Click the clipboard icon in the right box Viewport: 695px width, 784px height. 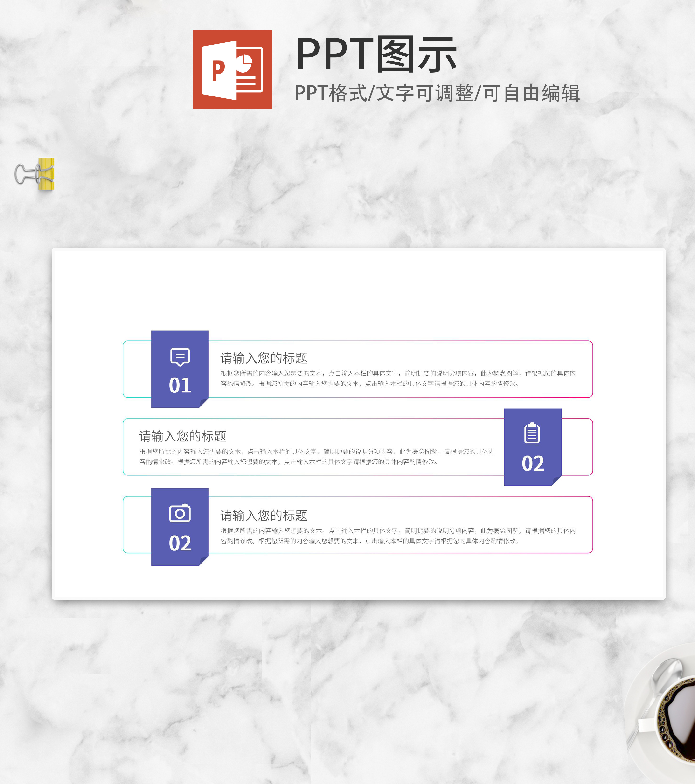pos(532,433)
